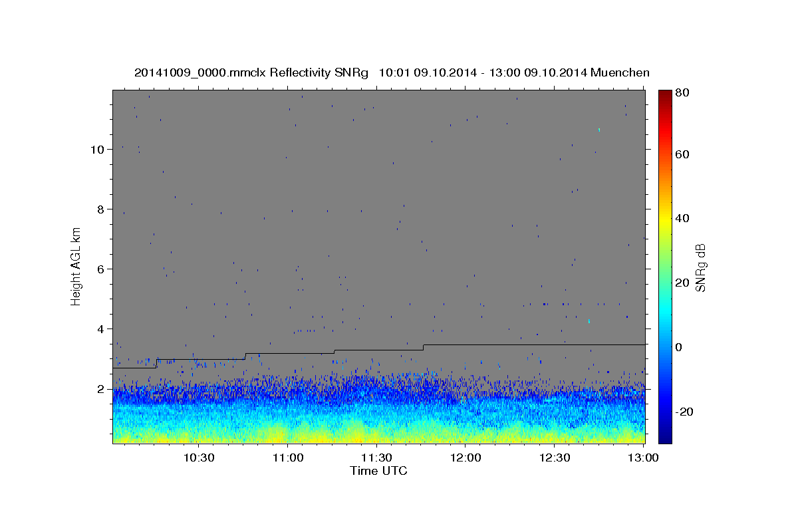Image resolution: width=798 pixels, height=532 pixels.
Task: Click the 'Time UTC' axis label
Action: [x=378, y=471]
